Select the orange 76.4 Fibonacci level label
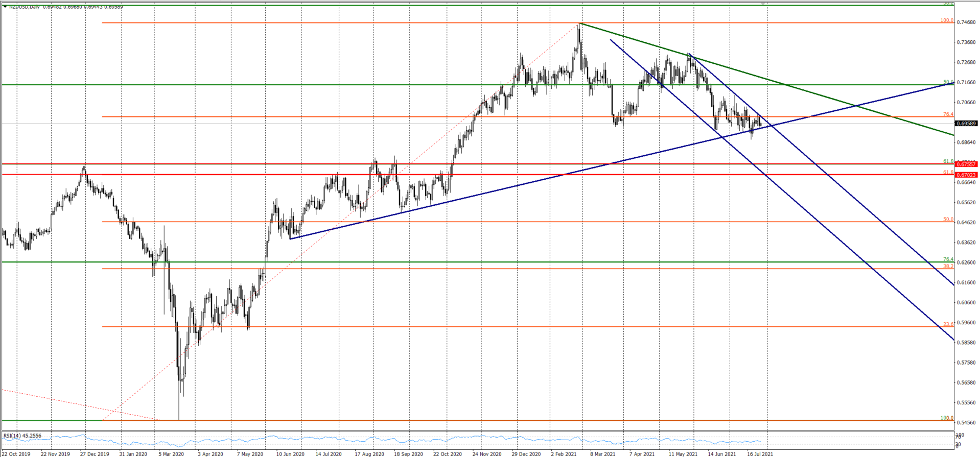This screenshot has height=457, width=980. pos(948,114)
